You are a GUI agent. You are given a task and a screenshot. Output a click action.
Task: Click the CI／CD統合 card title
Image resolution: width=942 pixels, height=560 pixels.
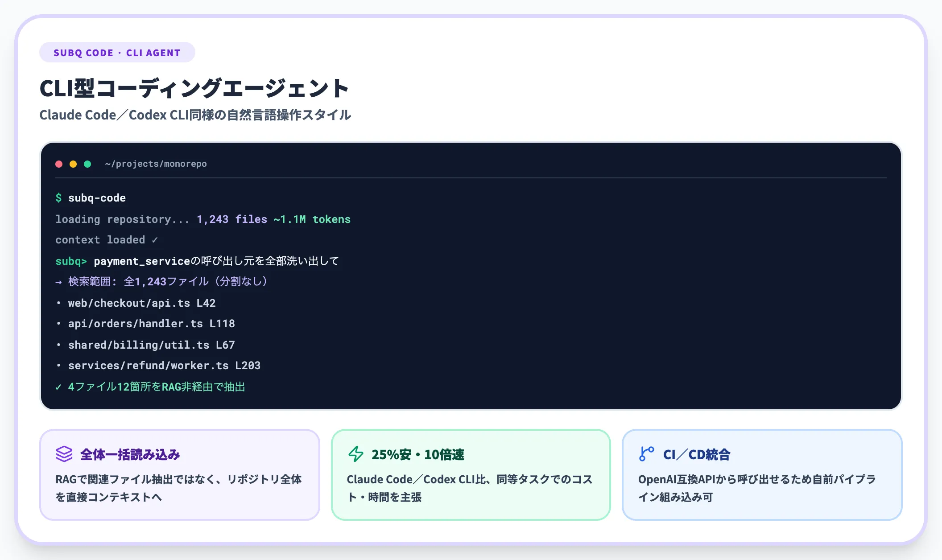(x=697, y=454)
